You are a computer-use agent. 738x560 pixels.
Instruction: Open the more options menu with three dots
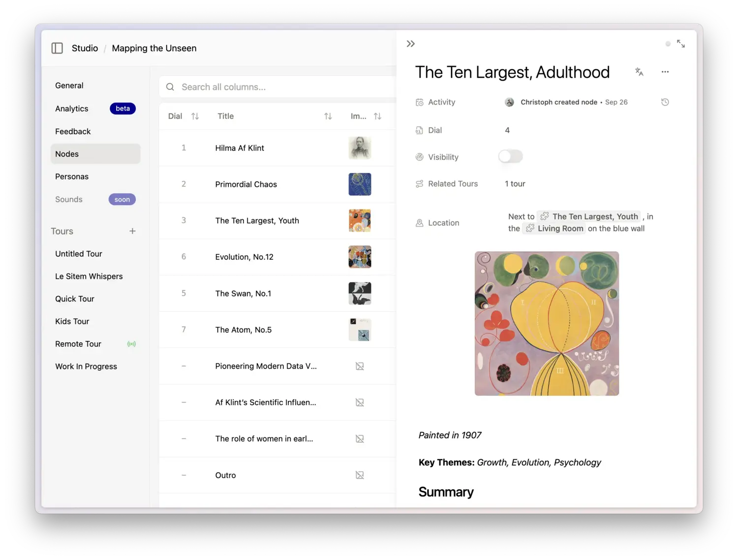(x=665, y=72)
